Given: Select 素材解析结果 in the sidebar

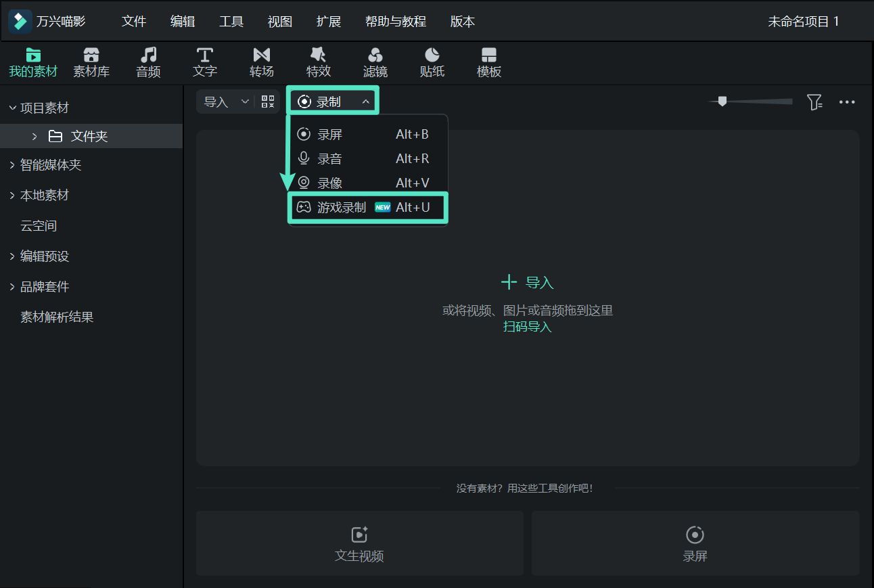Looking at the screenshot, I should click(57, 317).
